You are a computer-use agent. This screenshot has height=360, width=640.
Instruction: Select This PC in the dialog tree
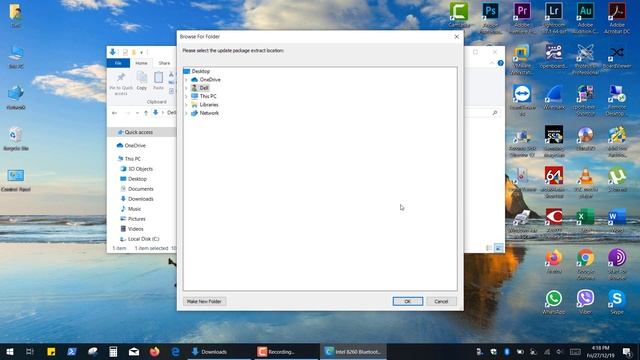click(x=208, y=96)
